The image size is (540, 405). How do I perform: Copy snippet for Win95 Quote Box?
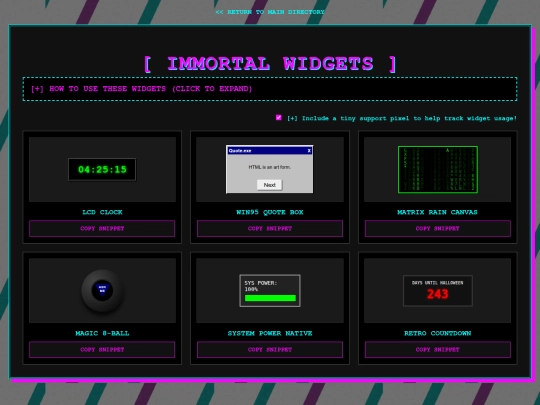coord(270,228)
